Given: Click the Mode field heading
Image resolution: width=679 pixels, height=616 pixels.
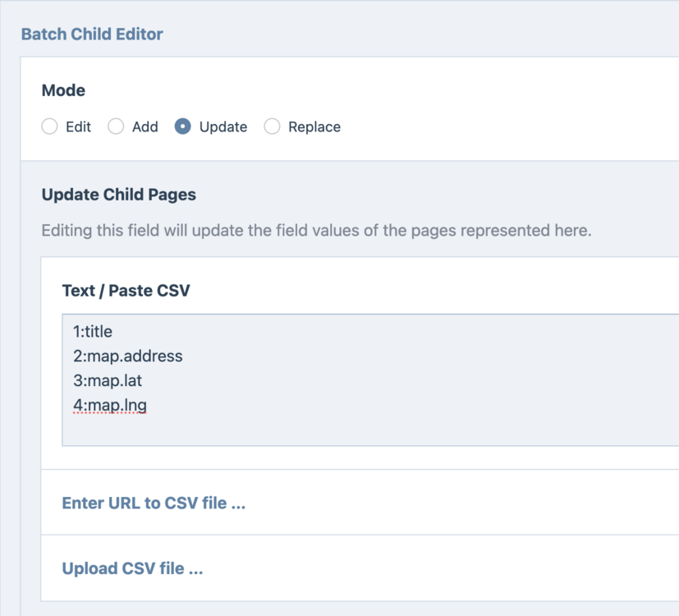Looking at the screenshot, I should pyautogui.click(x=63, y=90).
